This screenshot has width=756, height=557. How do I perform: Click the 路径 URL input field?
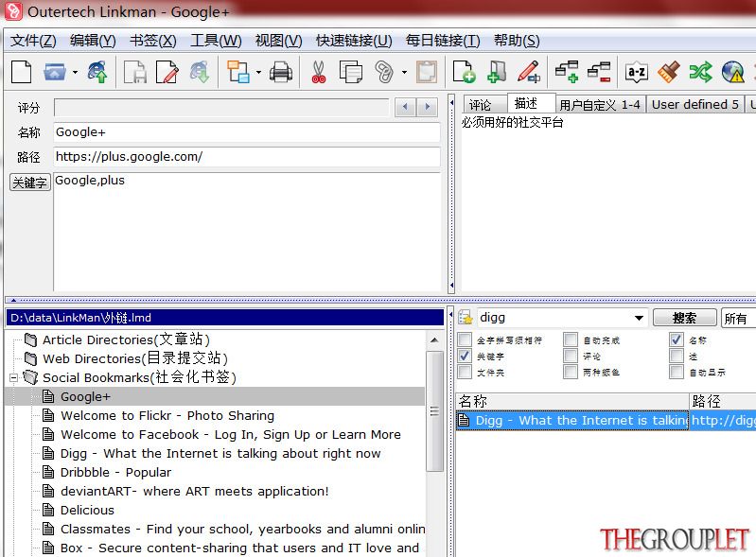point(246,157)
